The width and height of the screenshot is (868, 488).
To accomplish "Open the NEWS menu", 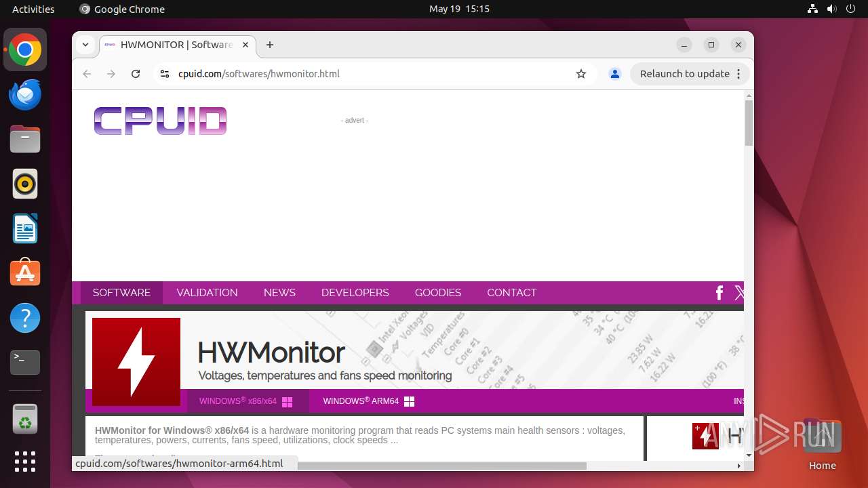I will coord(279,293).
